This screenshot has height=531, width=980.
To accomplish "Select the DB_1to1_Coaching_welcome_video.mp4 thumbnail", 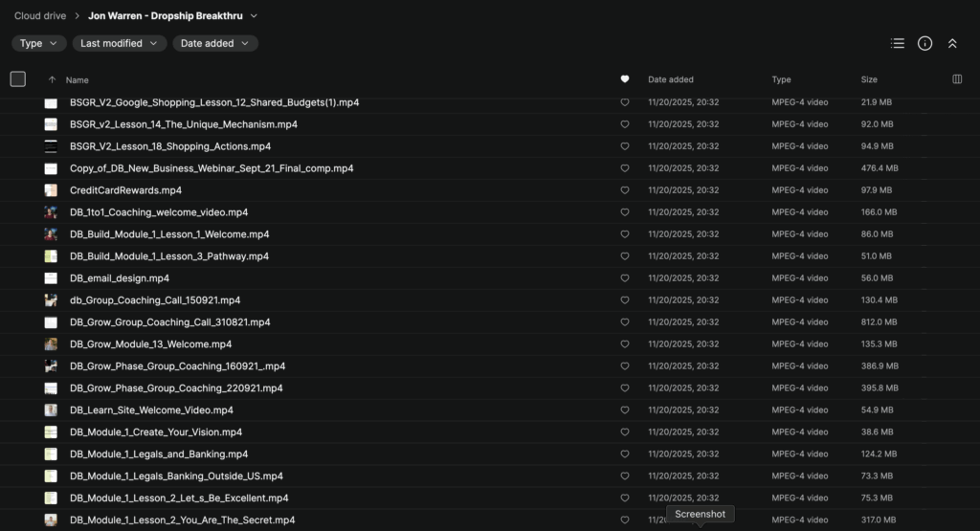I will pyautogui.click(x=51, y=212).
